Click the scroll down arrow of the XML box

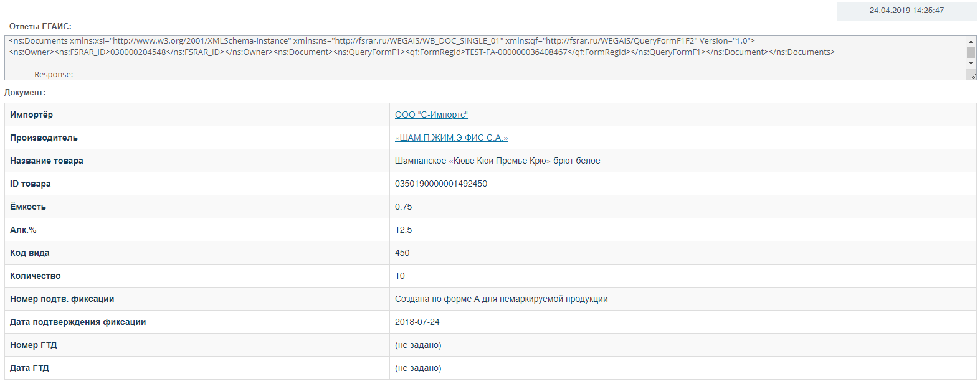(971, 63)
